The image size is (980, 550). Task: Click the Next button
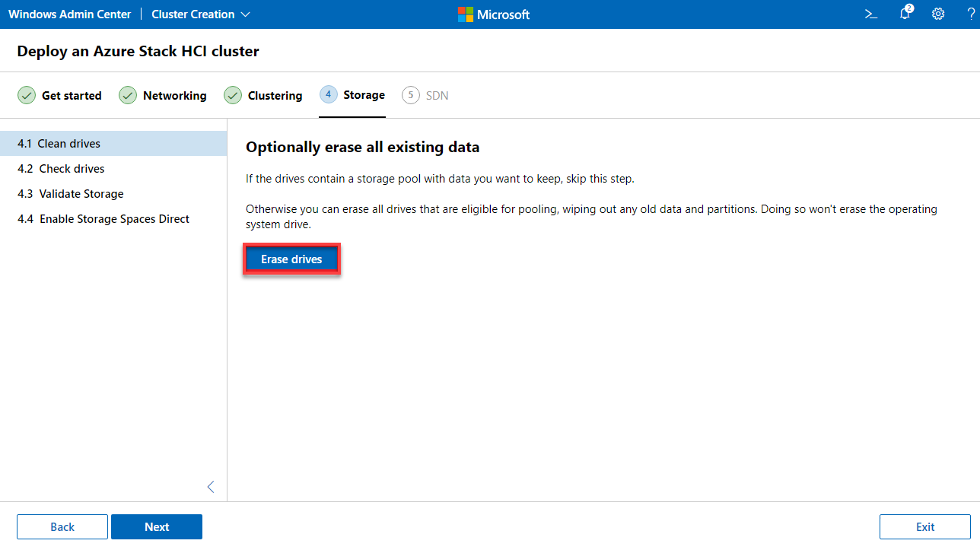[x=157, y=526]
